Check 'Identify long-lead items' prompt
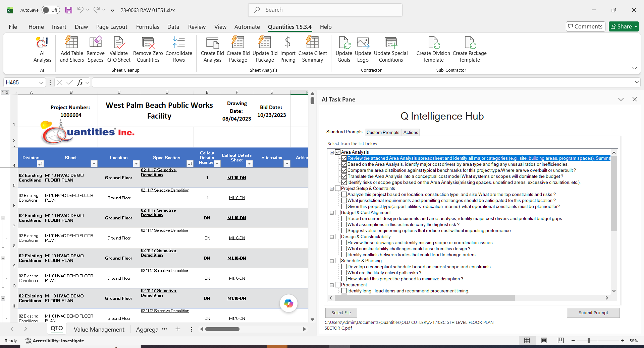644x348 pixels. [x=344, y=291]
